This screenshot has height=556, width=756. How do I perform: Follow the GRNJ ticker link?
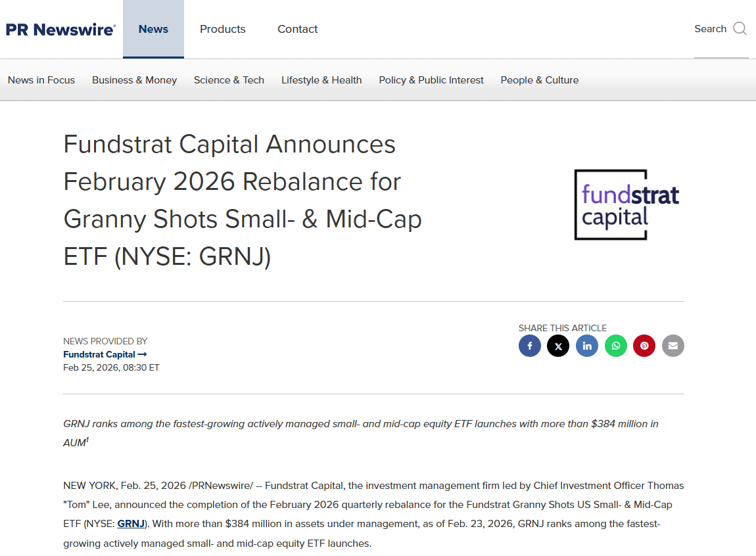[131, 524]
